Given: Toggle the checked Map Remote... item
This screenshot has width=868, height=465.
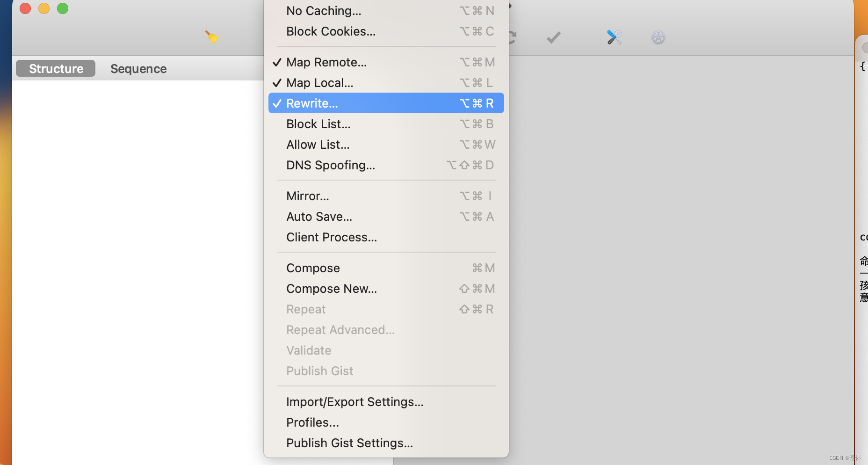Looking at the screenshot, I should tap(386, 62).
